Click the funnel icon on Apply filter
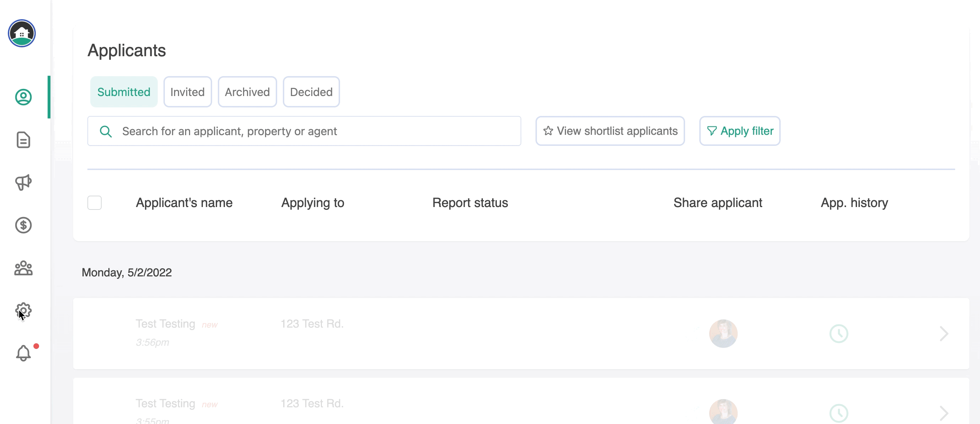The width and height of the screenshot is (980, 424). [711, 131]
